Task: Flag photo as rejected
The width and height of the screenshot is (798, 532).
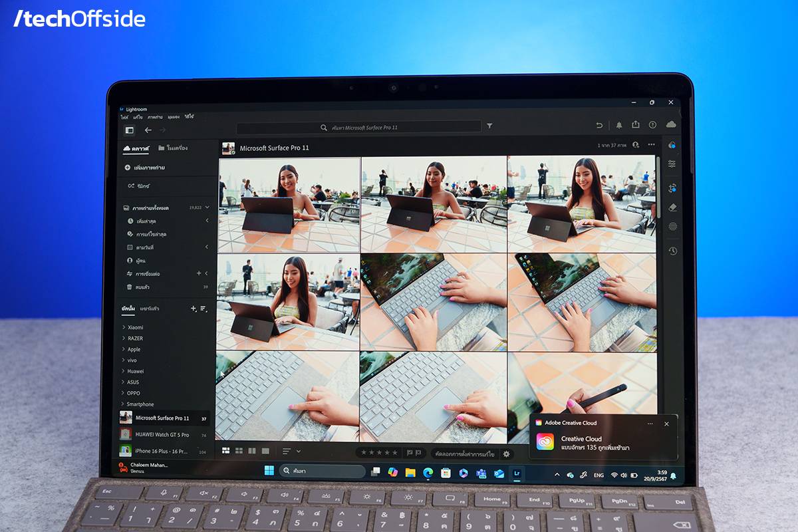Action: pos(418,453)
